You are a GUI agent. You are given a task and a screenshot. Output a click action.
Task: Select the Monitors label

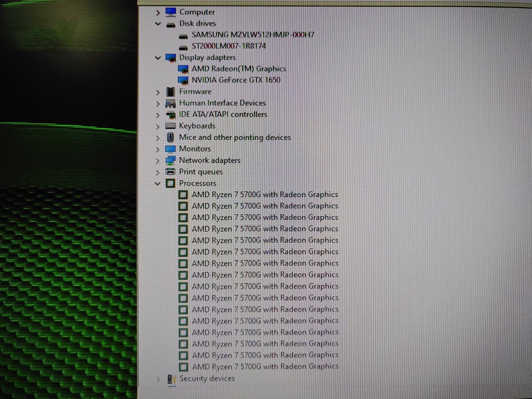(195, 149)
